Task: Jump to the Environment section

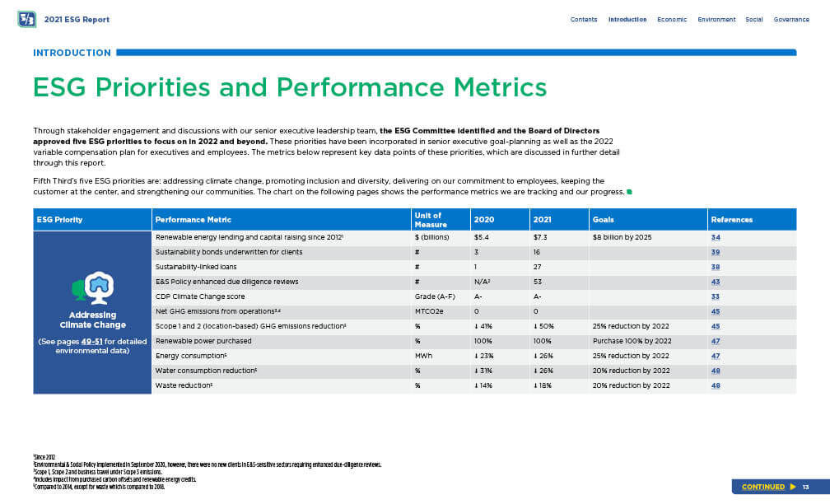Action: [x=716, y=20]
